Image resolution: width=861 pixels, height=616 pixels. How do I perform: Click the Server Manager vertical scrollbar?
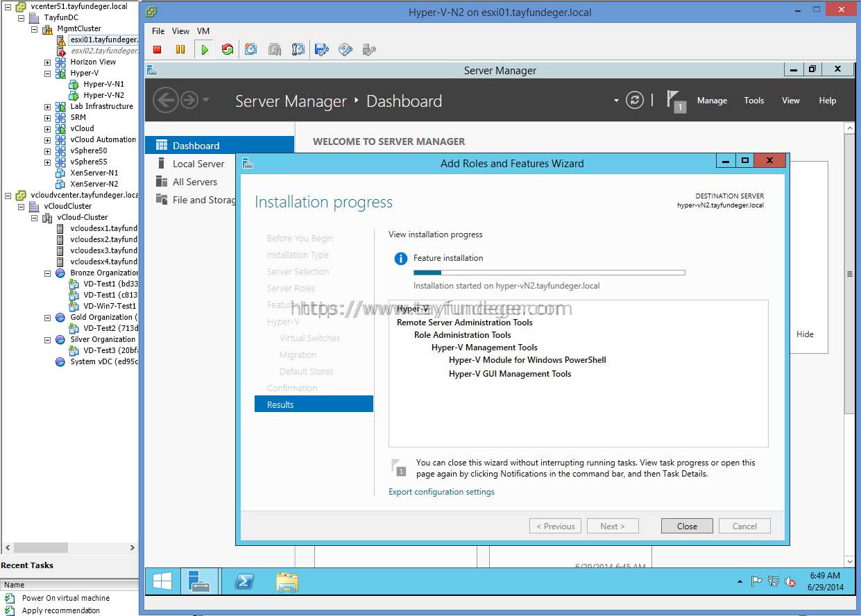coord(849,275)
